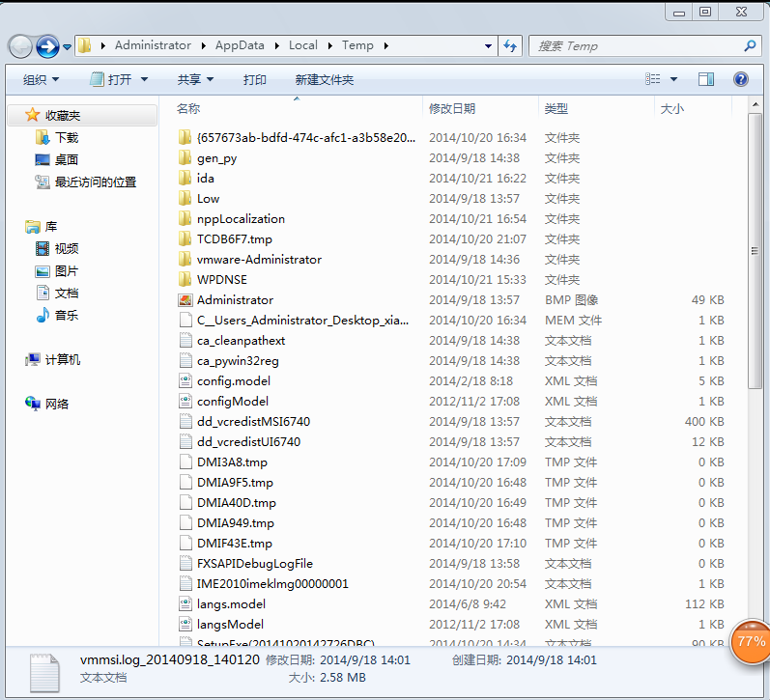The width and height of the screenshot is (770, 700).
Task: Expand the arrow after AppData in breadcrumb
Action: pyautogui.click(x=277, y=45)
